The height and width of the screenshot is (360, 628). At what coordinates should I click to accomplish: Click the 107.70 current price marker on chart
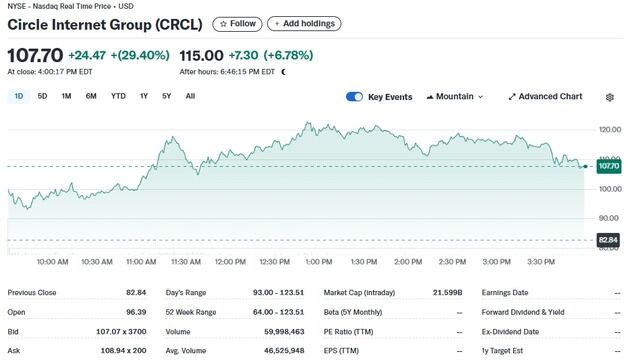coord(609,166)
